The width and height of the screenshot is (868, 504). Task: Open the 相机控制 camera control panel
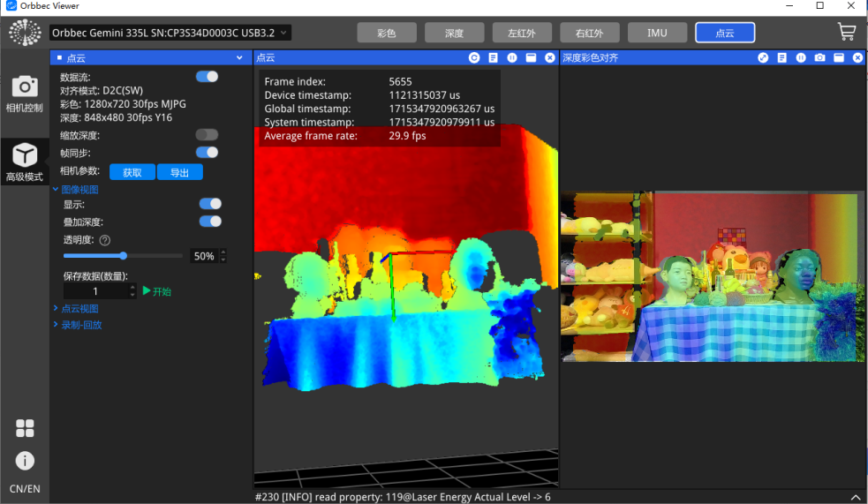(x=24, y=94)
